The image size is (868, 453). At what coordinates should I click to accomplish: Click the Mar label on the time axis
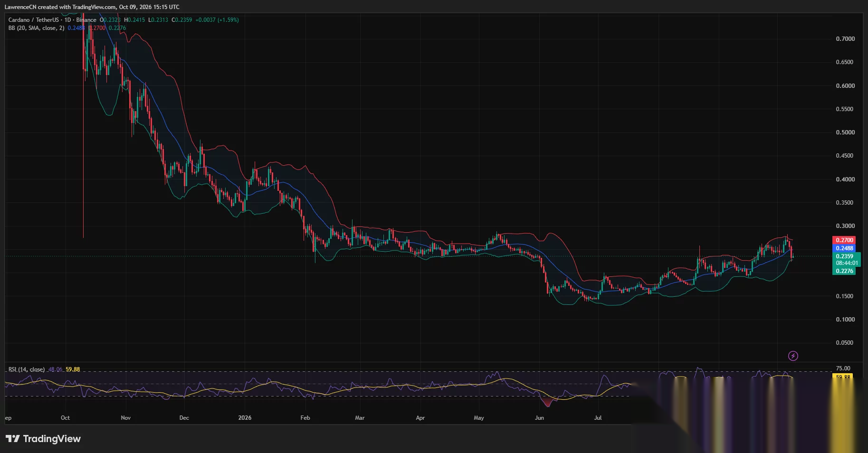[x=360, y=418]
